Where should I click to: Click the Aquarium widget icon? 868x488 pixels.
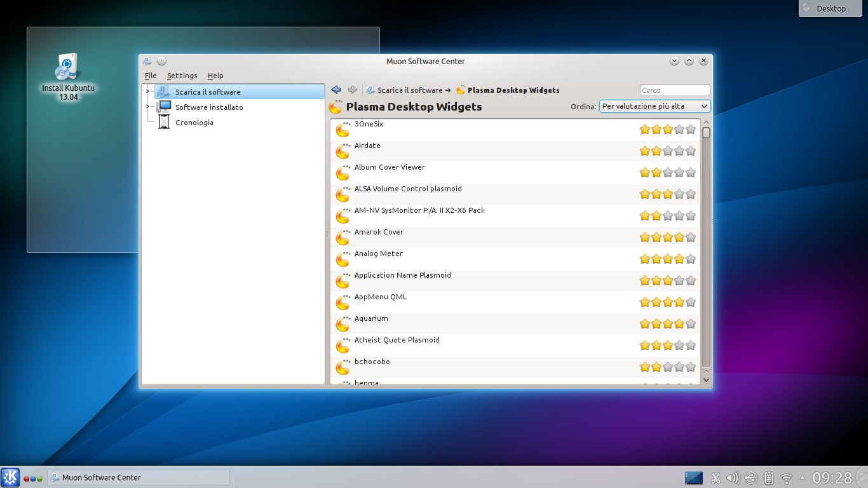click(x=343, y=323)
